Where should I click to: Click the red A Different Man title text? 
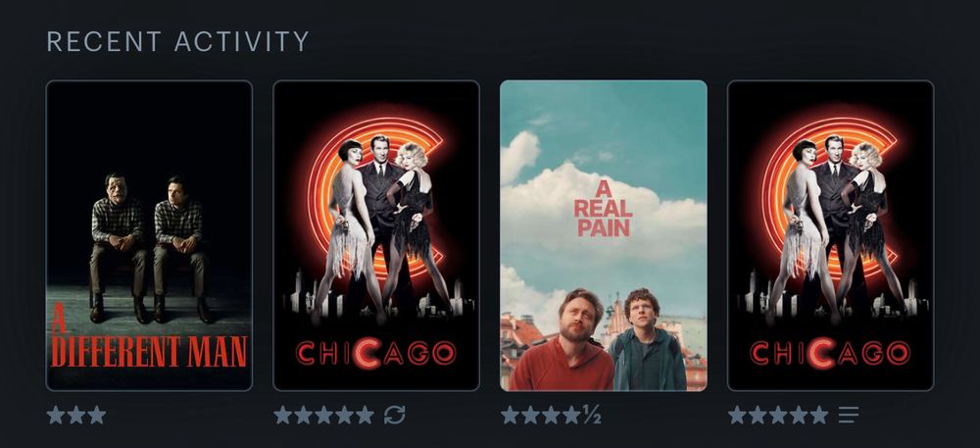tap(149, 336)
